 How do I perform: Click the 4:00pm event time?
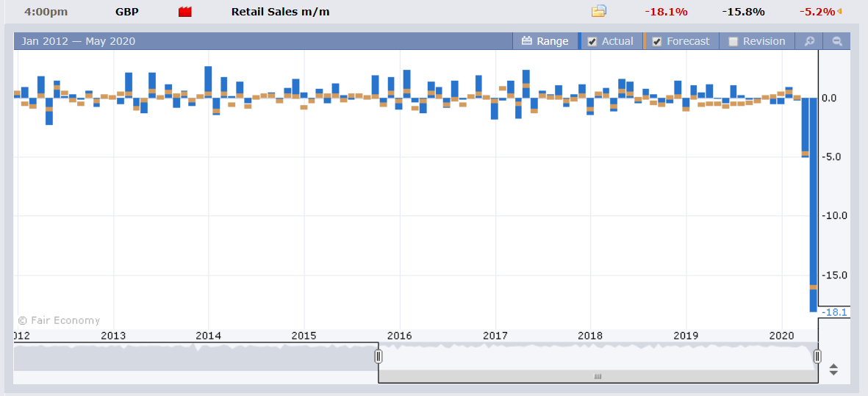tap(46, 12)
